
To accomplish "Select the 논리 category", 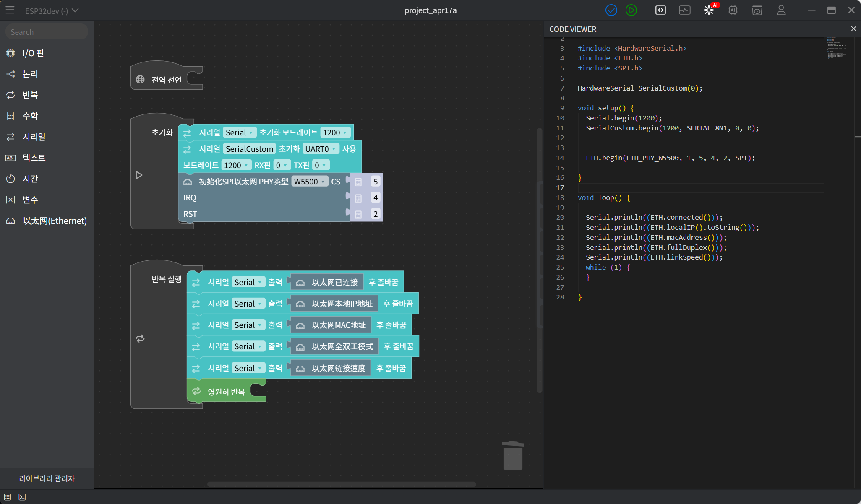I will pos(47,74).
